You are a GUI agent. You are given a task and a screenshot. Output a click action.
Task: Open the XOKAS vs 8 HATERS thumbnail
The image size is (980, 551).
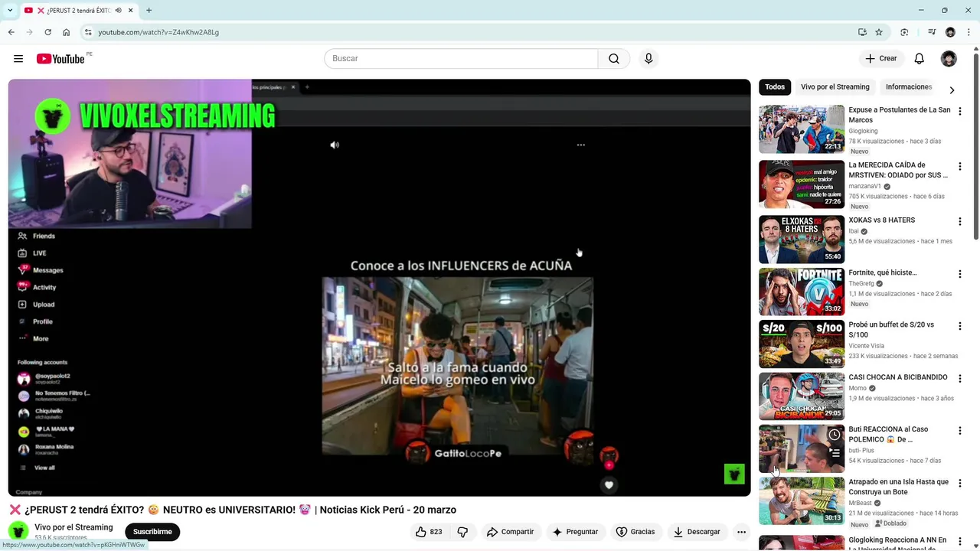click(x=802, y=240)
